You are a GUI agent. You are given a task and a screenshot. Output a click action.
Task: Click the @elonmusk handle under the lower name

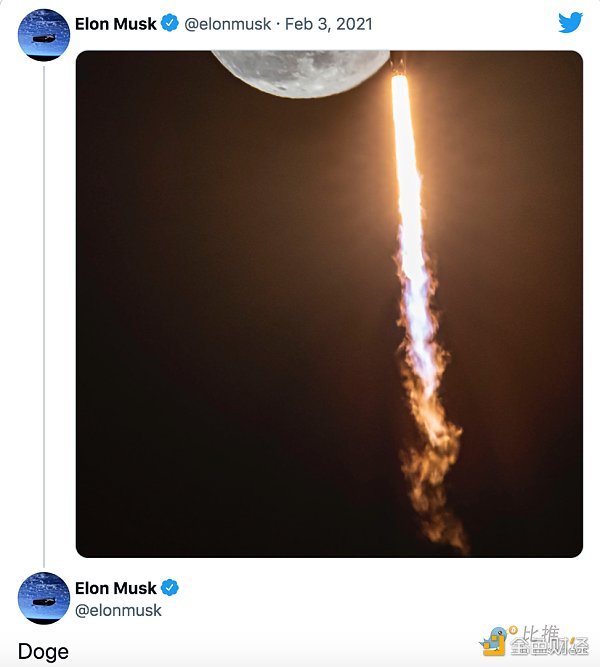click(118, 610)
